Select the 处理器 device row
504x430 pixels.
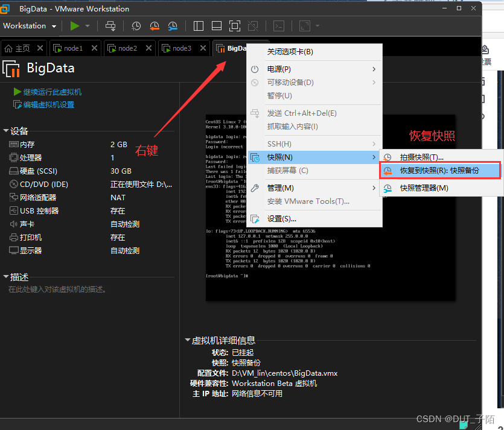pyautogui.click(x=91, y=157)
